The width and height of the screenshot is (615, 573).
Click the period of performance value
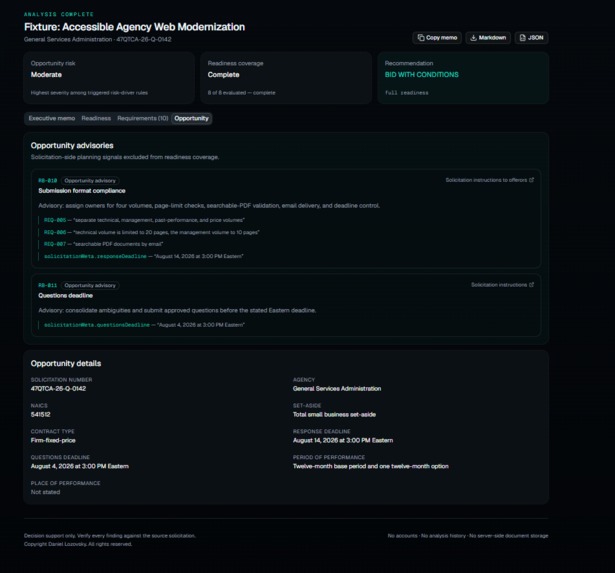click(x=371, y=466)
